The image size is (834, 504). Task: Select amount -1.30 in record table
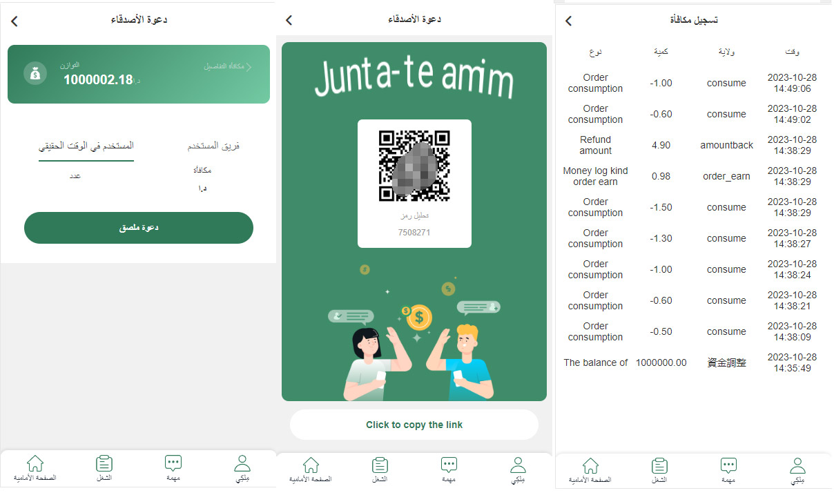click(x=661, y=238)
